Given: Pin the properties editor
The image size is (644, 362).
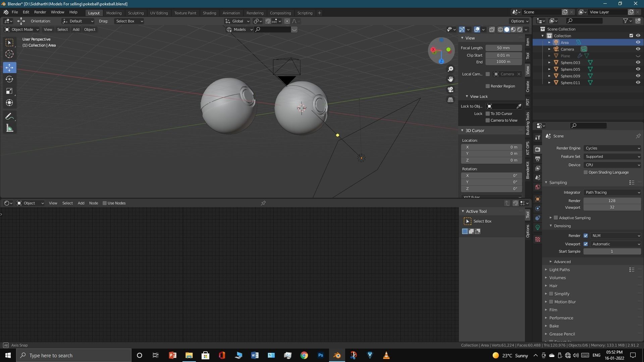Looking at the screenshot, I should (638, 136).
